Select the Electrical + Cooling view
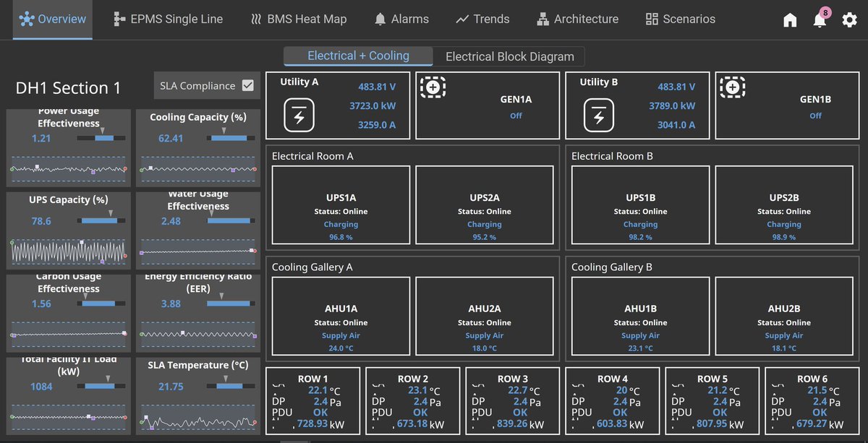Image resolution: width=868 pixels, height=443 pixels. pos(358,56)
